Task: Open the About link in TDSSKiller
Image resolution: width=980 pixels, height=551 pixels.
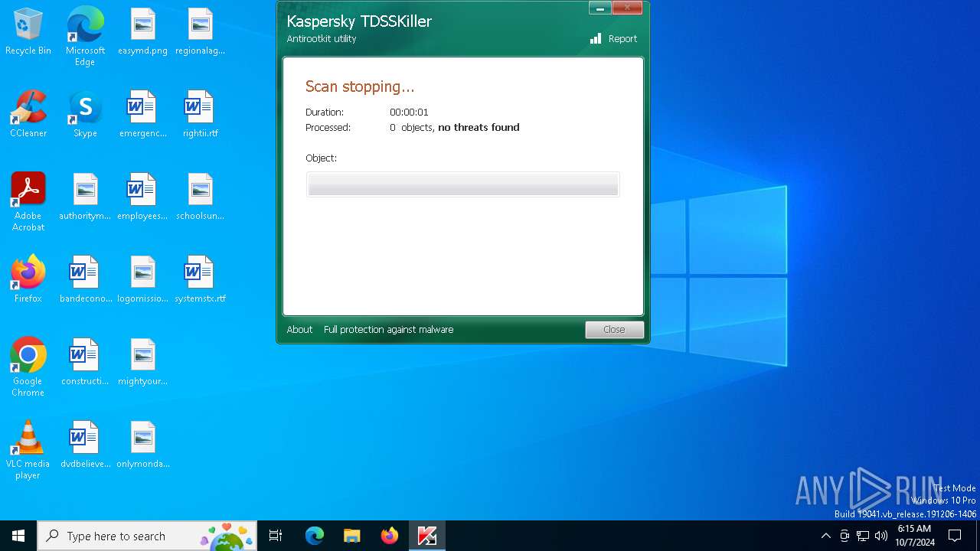Action: (x=299, y=330)
